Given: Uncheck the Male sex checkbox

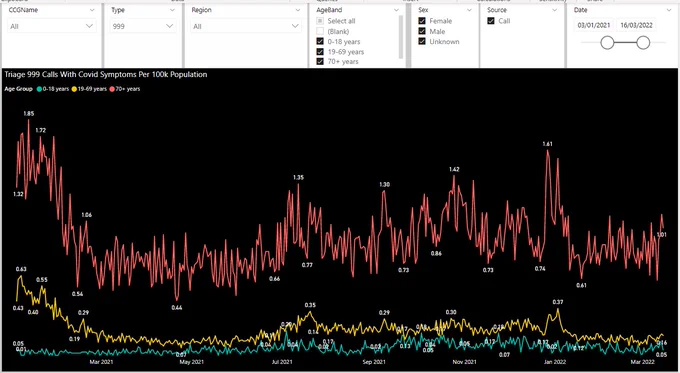Looking at the screenshot, I should pyautogui.click(x=422, y=31).
